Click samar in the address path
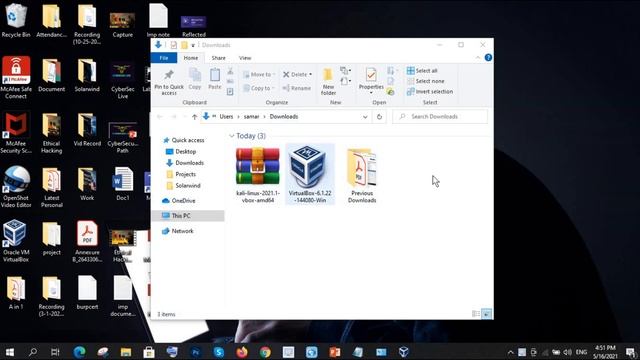 (x=251, y=117)
